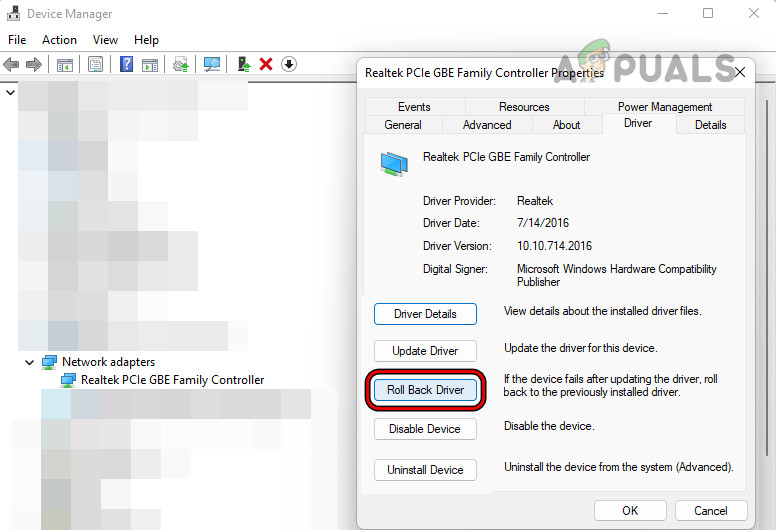Open the File menu

click(x=17, y=40)
